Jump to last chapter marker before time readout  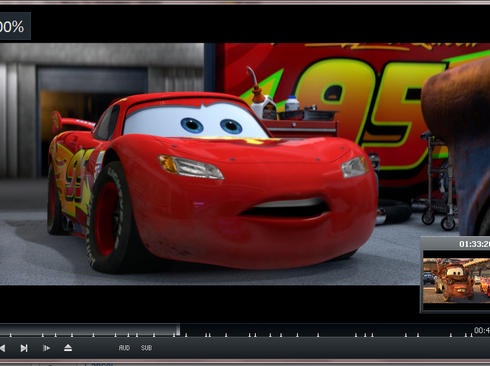(471, 335)
